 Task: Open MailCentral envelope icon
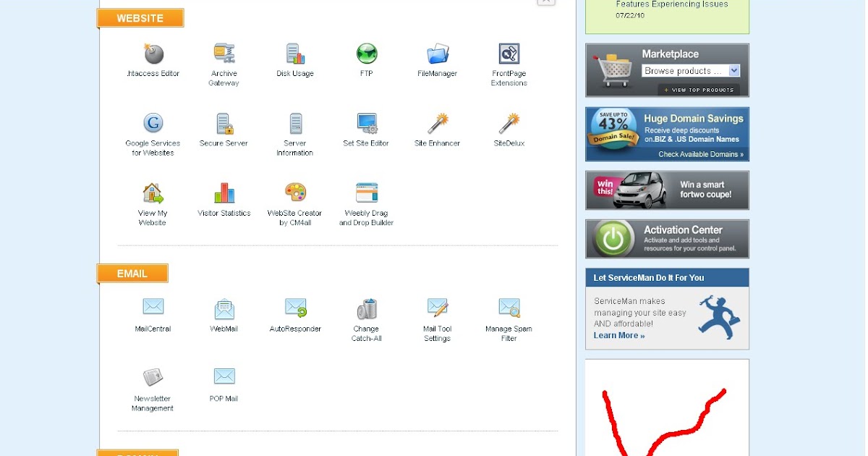pyautogui.click(x=153, y=307)
